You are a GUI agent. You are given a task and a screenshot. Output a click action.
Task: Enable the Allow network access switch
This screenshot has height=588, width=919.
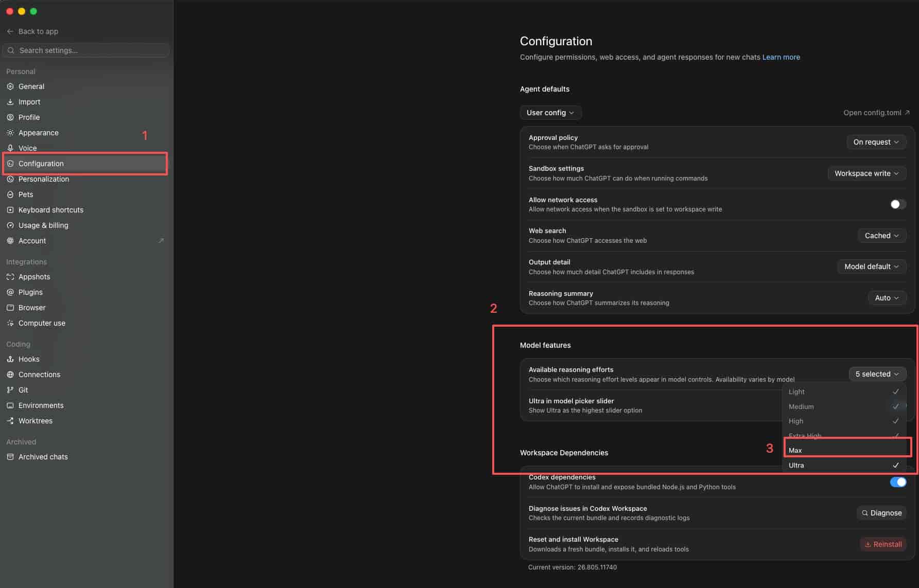coord(898,204)
